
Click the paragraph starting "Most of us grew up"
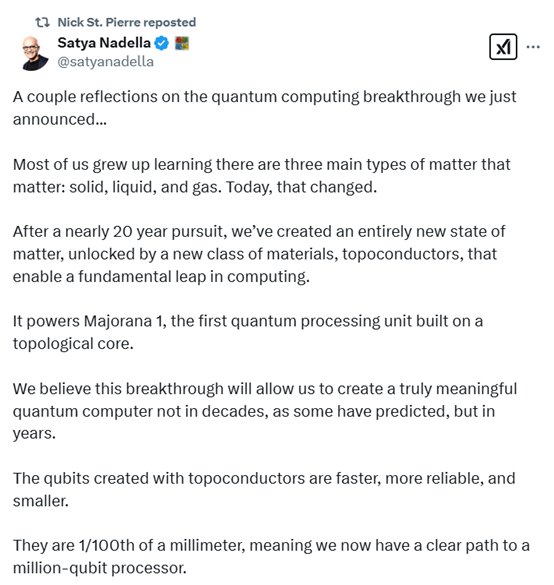(262, 176)
